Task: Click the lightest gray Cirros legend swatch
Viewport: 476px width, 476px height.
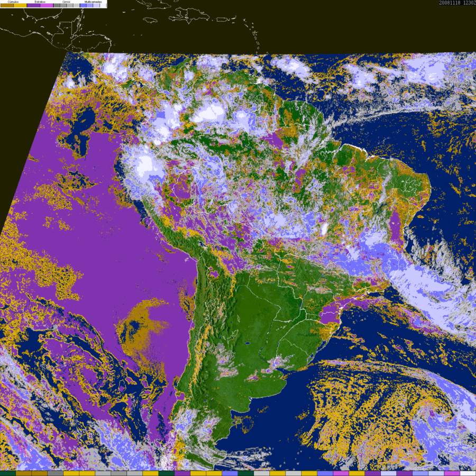Action: 76,5
